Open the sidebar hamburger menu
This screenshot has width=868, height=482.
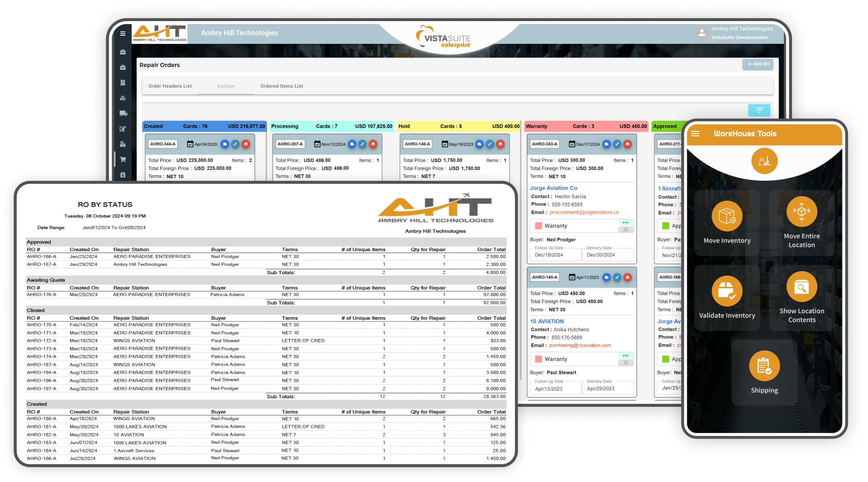(x=123, y=33)
